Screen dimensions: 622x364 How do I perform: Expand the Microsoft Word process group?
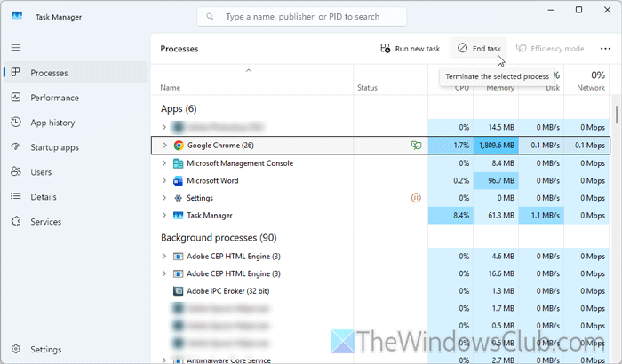click(x=164, y=180)
